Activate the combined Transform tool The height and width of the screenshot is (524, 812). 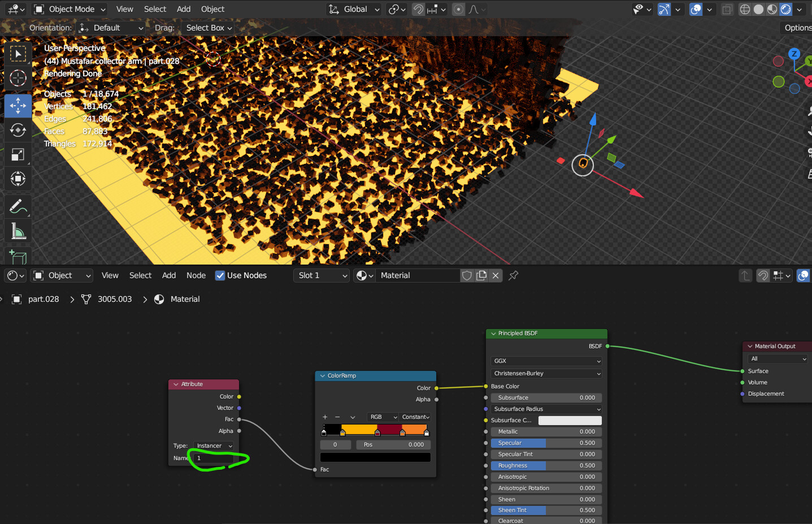[18, 179]
